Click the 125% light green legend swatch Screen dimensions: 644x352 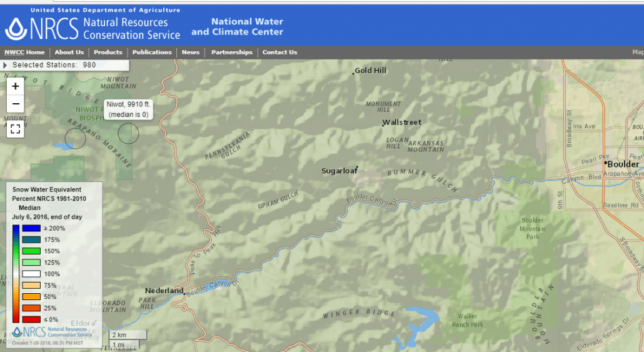pos(31,263)
